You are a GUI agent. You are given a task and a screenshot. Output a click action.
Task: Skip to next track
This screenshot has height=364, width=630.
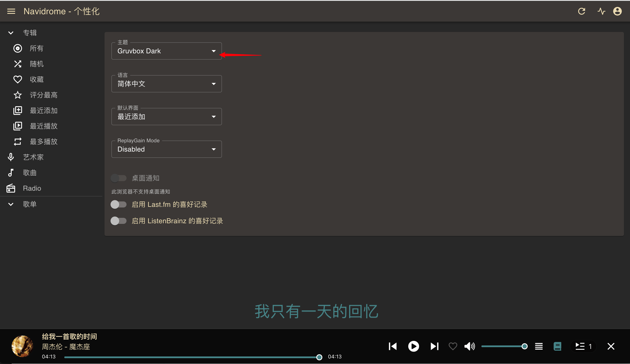coord(434,346)
